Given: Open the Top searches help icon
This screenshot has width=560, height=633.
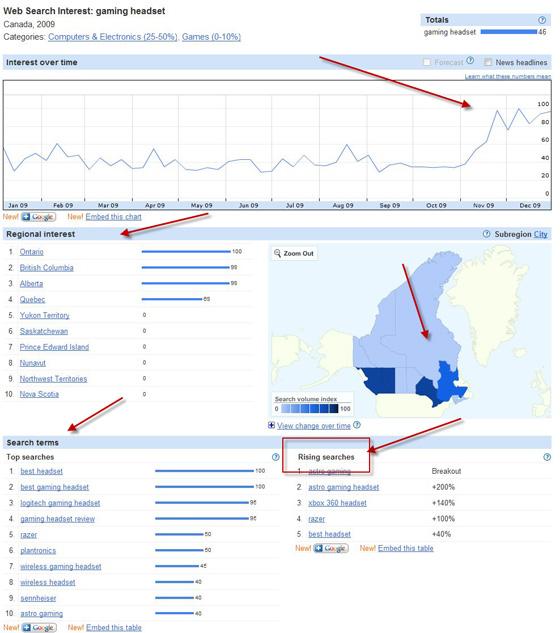Looking at the screenshot, I should click(x=275, y=457).
